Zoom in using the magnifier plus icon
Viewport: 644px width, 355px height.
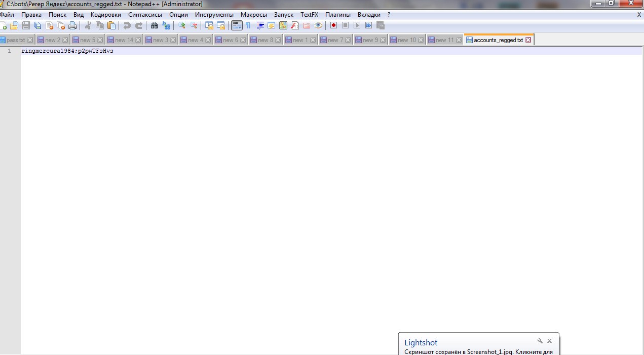pyautogui.click(x=181, y=25)
